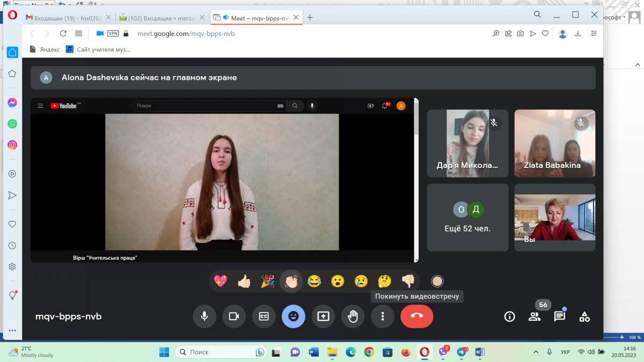Raise hand using the hand icon

click(x=353, y=316)
